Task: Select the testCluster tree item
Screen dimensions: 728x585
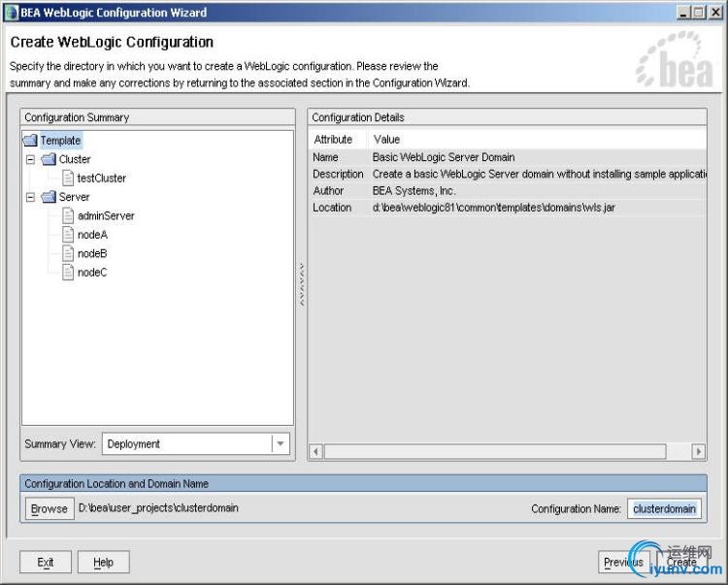Action: pyautogui.click(x=101, y=179)
